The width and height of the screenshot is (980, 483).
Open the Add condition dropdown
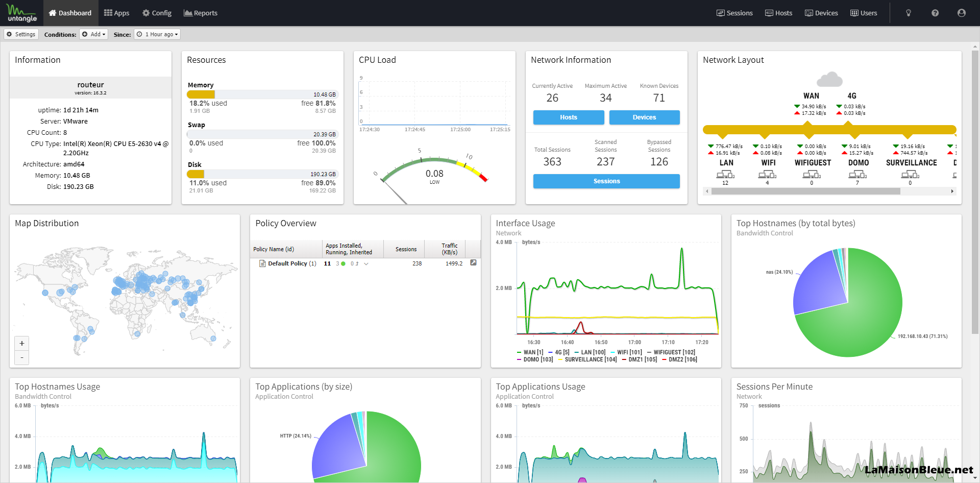pyautogui.click(x=93, y=34)
